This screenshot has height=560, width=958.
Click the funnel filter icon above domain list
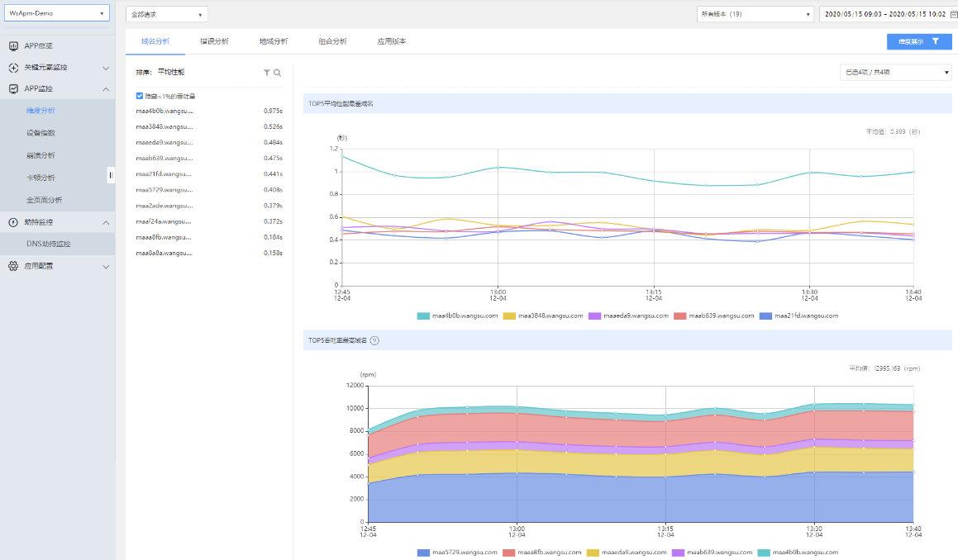[x=267, y=73]
